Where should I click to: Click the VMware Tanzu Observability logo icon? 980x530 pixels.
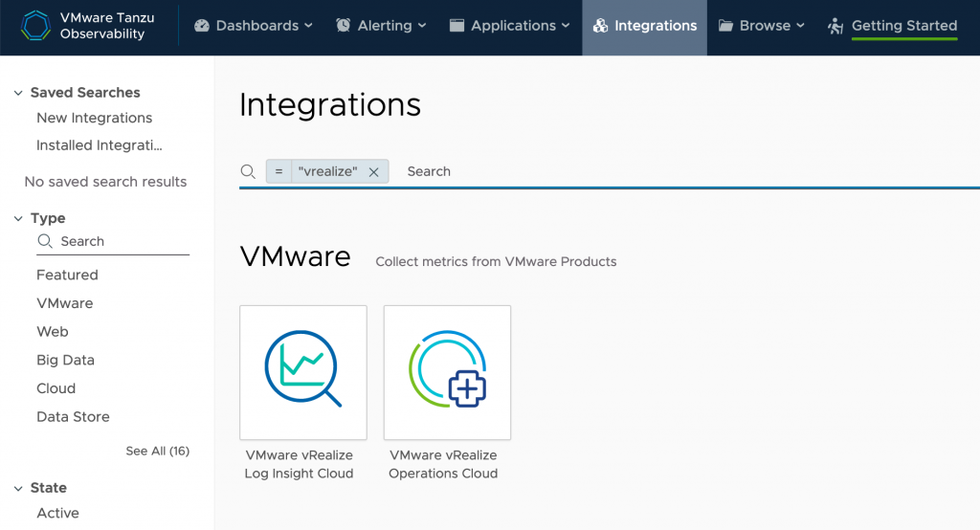[x=35, y=26]
